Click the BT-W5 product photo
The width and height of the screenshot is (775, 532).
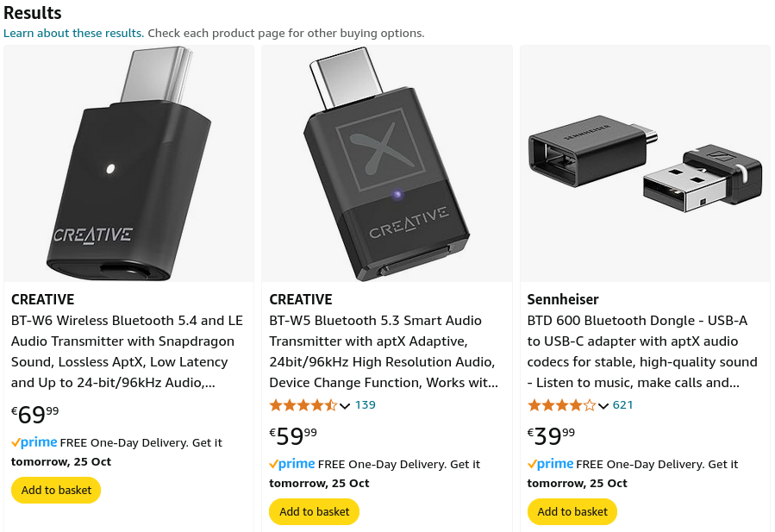(x=386, y=162)
